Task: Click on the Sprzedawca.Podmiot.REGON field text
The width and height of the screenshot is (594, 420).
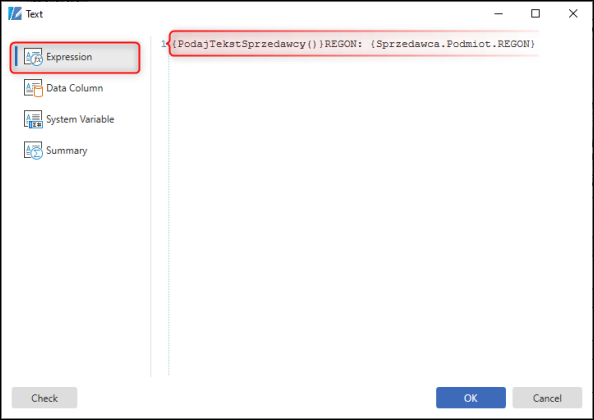Action: point(453,44)
